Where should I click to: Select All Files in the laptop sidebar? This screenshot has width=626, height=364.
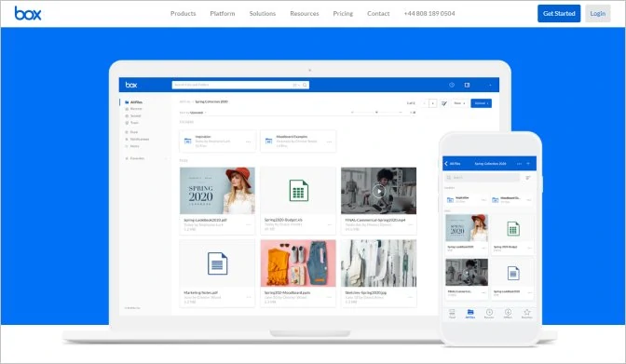[x=134, y=102]
